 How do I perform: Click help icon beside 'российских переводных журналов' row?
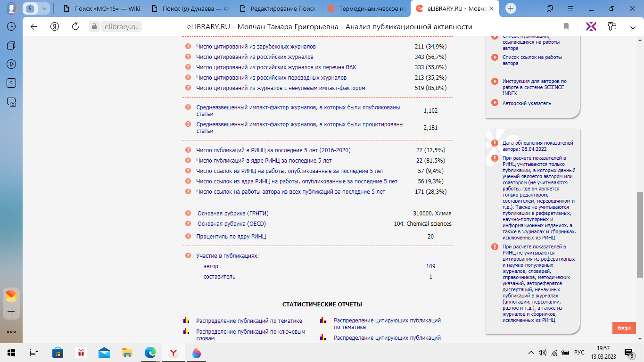tap(188, 78)
